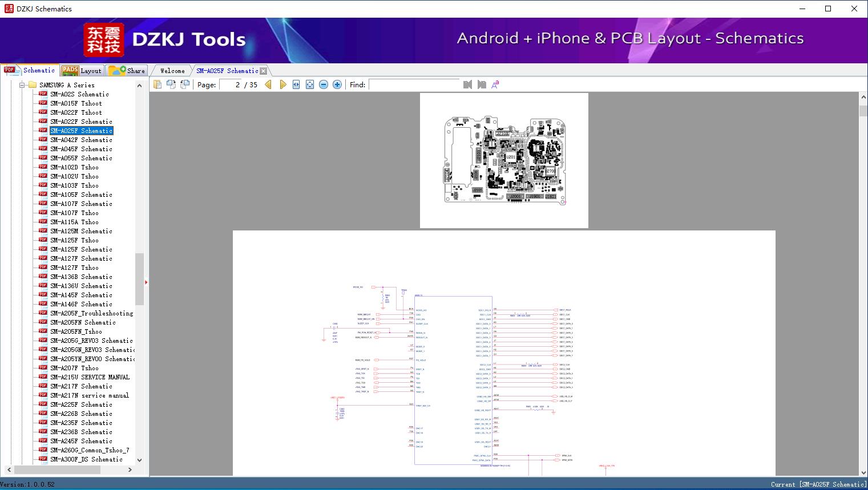Zoom out with the minus icon

(x=324, y=84)
